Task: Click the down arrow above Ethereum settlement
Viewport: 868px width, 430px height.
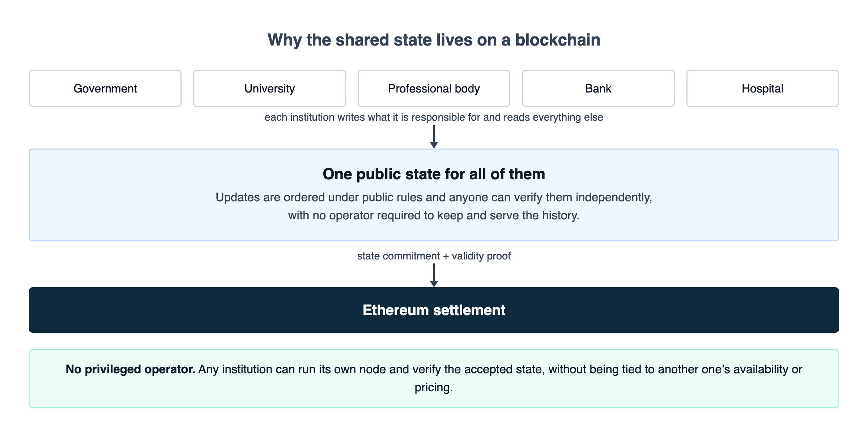Action: (x=434, y=275)
